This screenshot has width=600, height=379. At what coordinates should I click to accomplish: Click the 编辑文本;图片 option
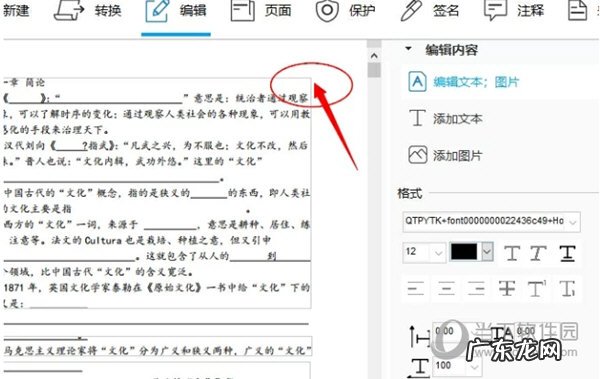pyautogui.click(x=476, y=82)
